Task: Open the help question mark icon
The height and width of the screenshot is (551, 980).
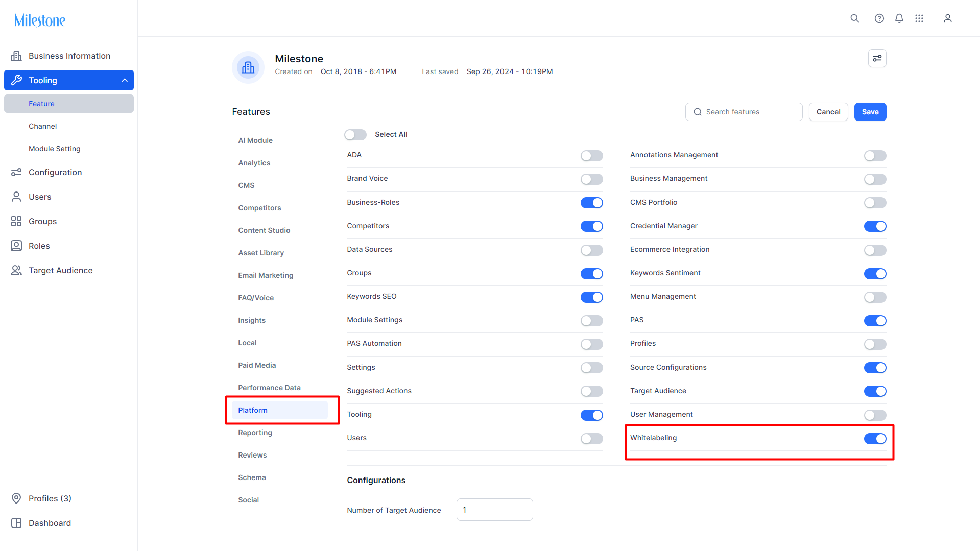Action: (879, 18)
